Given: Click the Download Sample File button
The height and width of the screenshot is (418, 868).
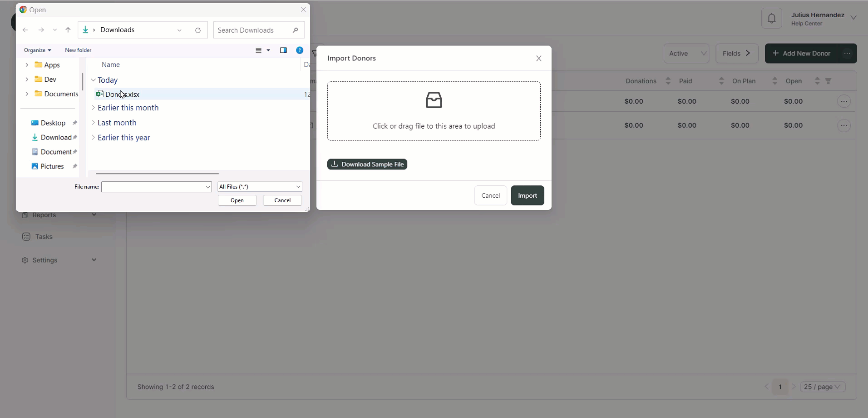Looking at the screenshot, I should click(x=367, y=164).
